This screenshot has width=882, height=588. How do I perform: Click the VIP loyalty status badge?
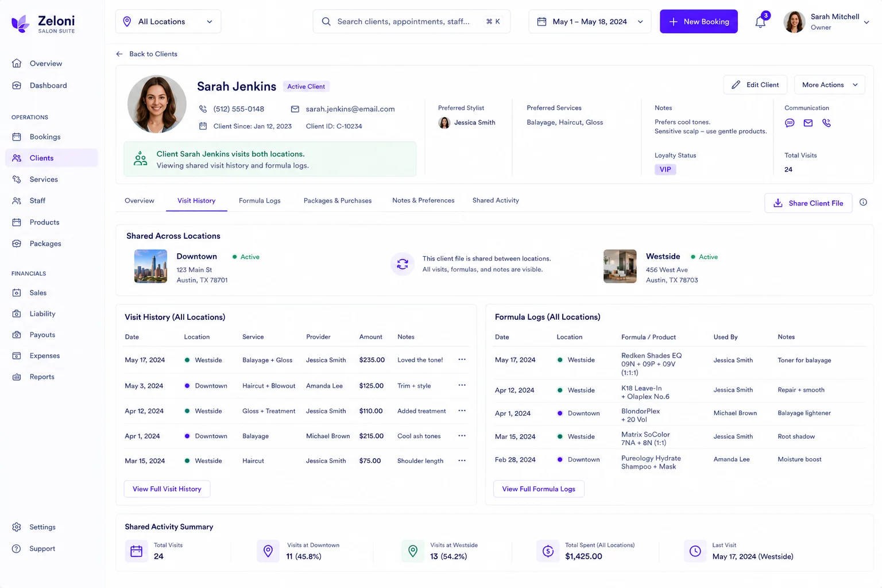tap(665, 169)
